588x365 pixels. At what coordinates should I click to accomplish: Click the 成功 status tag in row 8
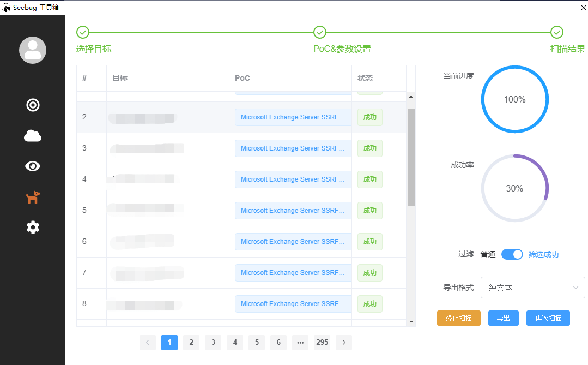[370, 304]
